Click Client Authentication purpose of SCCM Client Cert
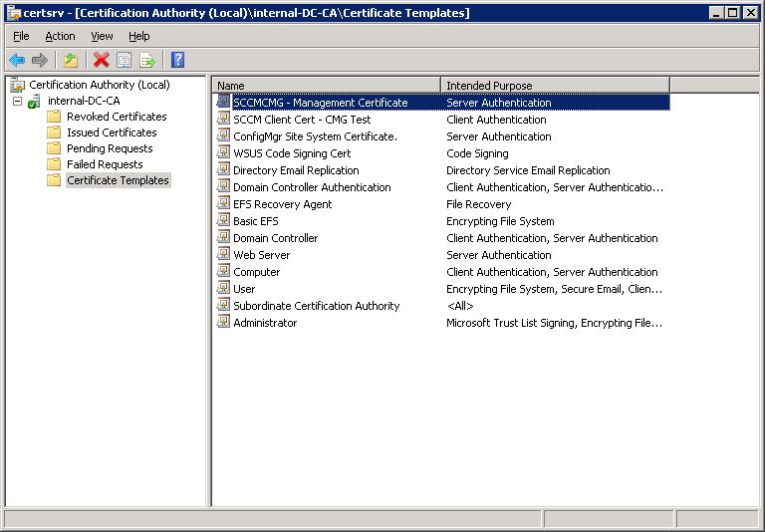This screenshot has width=765, height=532. click(x=496, y=120)
